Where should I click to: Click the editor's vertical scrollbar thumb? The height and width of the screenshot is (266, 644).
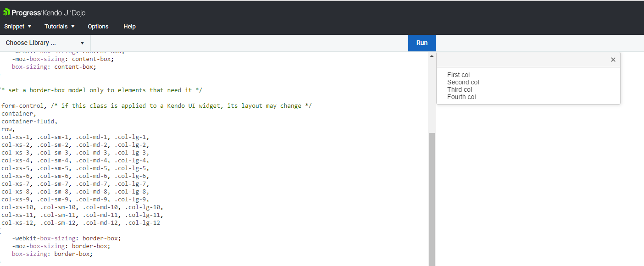click(431, 197)
